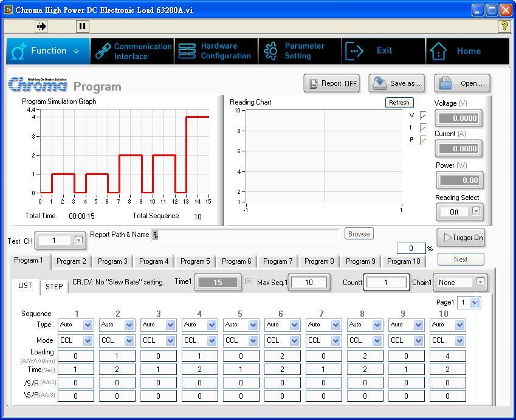Click the Exit icon
This screenshot has width=516, height=420.
[x=354, y=51]
